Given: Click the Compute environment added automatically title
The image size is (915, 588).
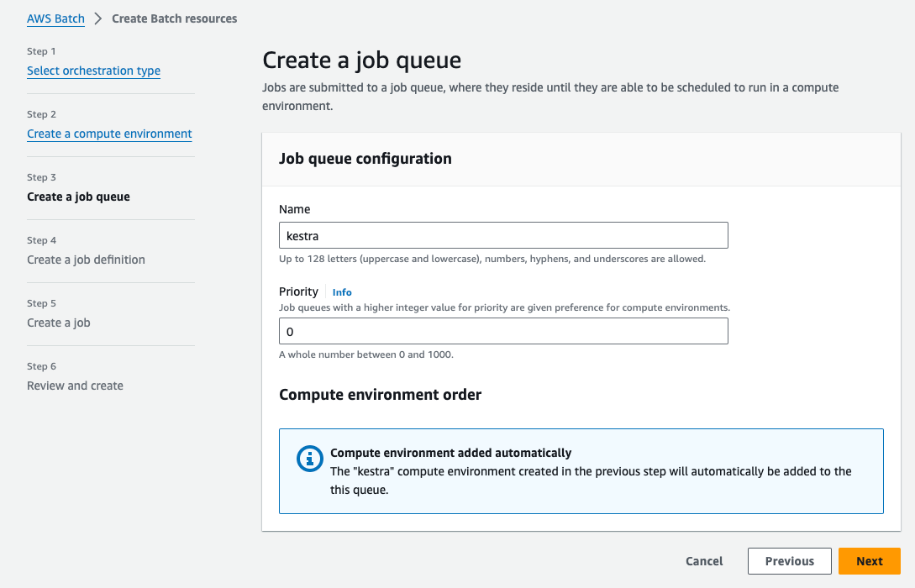Looking at the screenshot, I should [450, 453].
